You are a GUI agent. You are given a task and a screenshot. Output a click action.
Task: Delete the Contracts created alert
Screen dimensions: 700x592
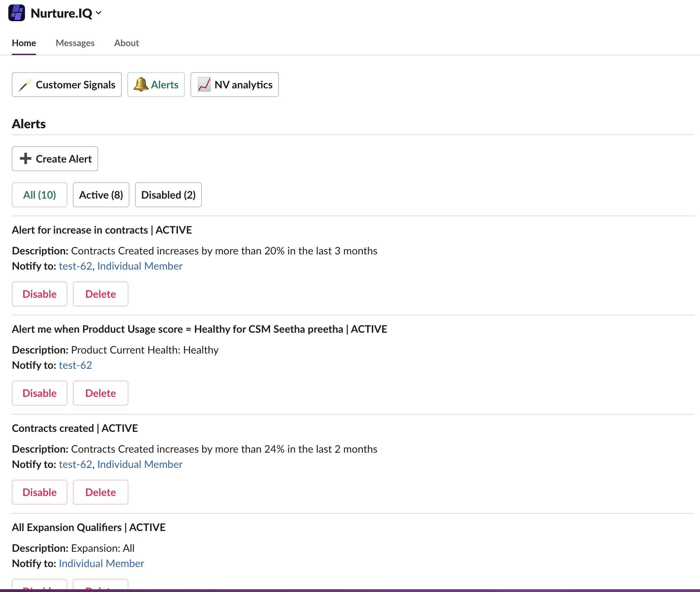point(101,492)
